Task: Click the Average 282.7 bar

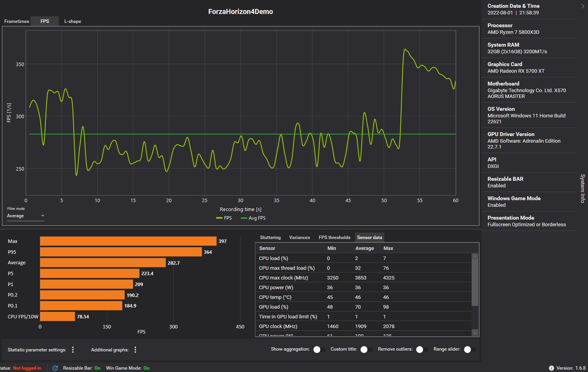Action: [x=103, y=263]
